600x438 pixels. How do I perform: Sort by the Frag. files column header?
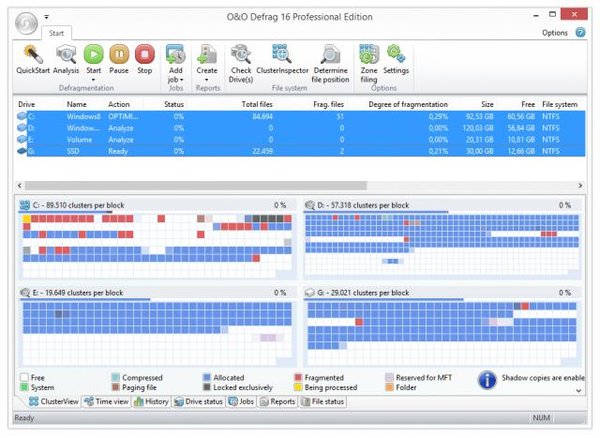click(328, 104)
